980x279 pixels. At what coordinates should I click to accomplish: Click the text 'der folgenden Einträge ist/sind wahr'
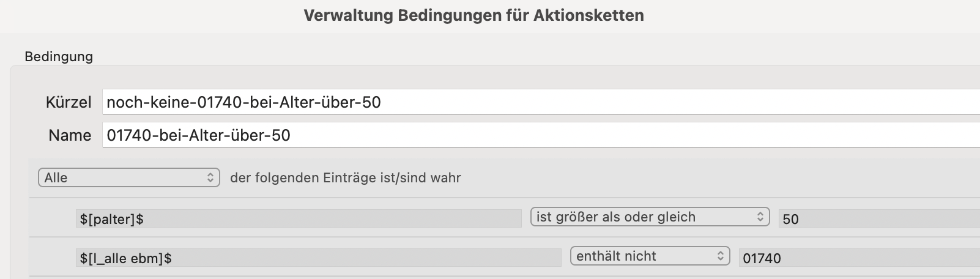pyautogui.click(x=346, y=178)
